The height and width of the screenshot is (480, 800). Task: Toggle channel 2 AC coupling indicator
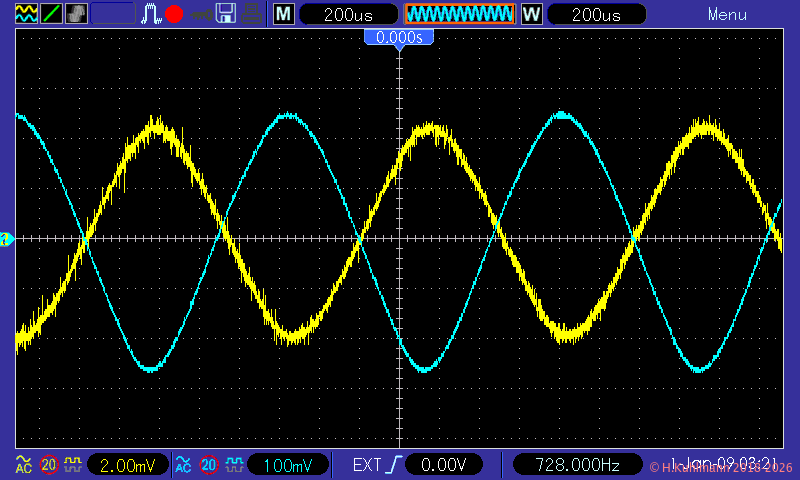click(x=183, y=465)
